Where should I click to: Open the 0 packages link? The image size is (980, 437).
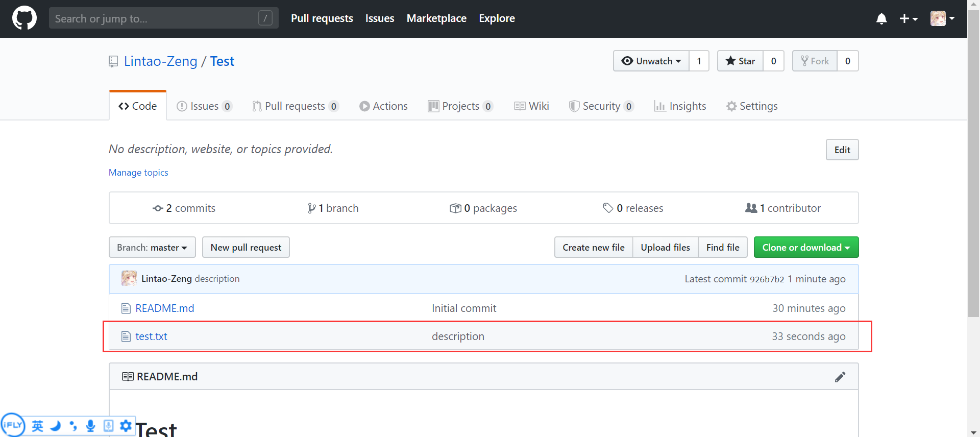tap(483, 208)
